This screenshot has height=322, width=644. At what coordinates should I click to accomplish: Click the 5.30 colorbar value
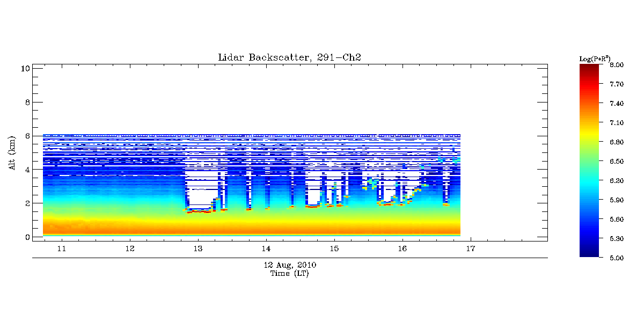tap(616, 239)
